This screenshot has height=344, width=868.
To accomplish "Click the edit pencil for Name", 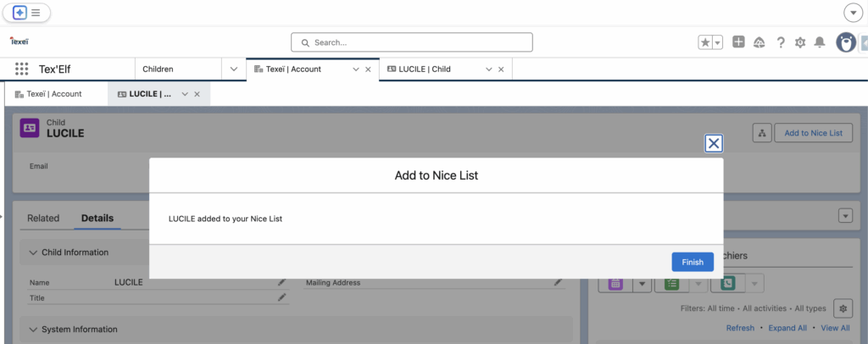I will point(281,282).
